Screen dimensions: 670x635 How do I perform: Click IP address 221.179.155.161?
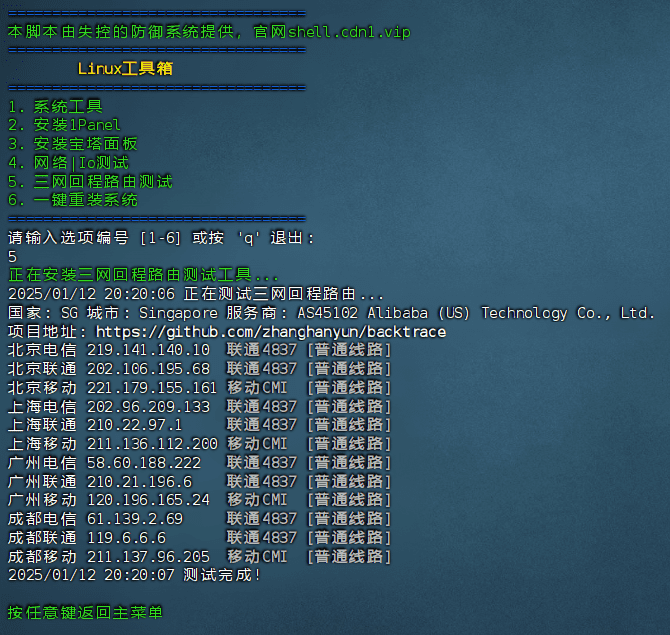click(x=152, y=388)
